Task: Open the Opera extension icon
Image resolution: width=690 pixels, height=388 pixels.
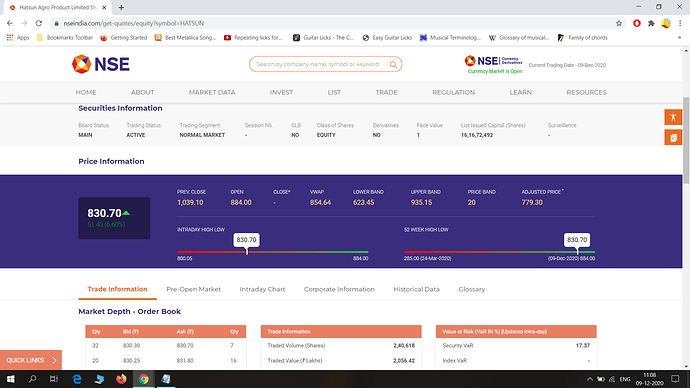Action: coord(637,23)
